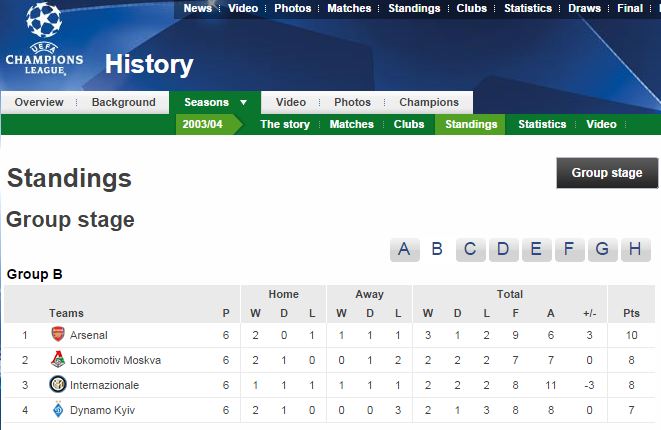Click the Group stage section heading
The image size is (661, 430).
point(70,220)
